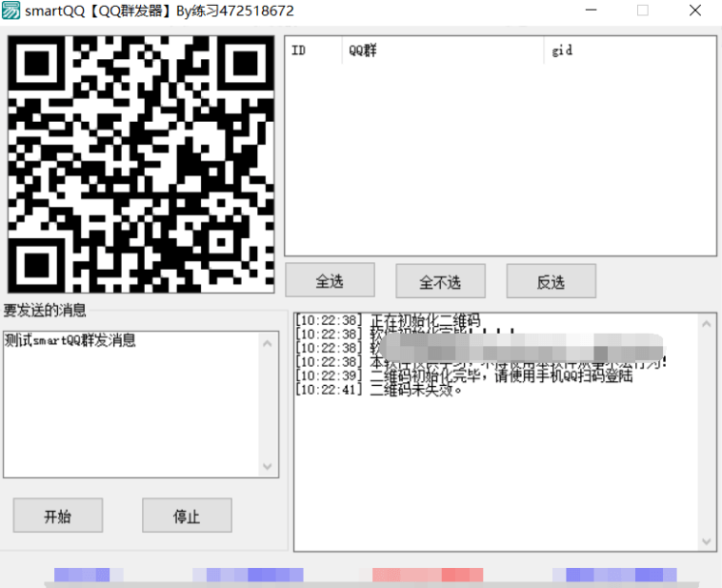The width and height of the screenshot is (722, 588).
Task: Click the 全选 button
Action: coord(330,280)
